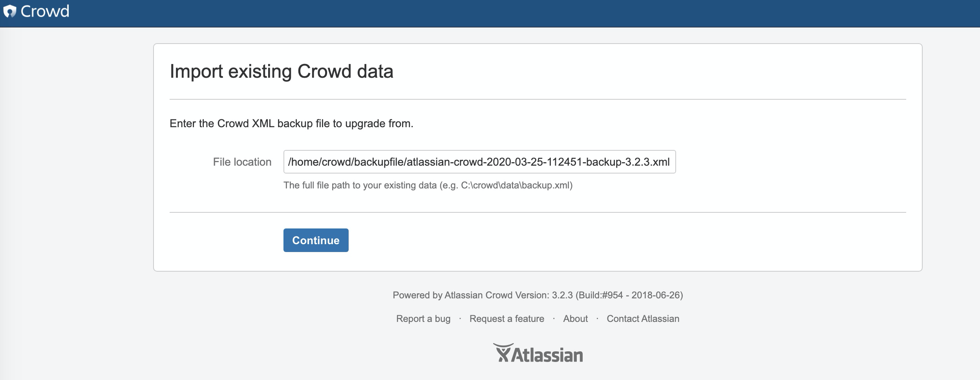Screen dimensions: 980x380
Task: Click the "Import existing Crowd data" heading
Action: point(282,71)
